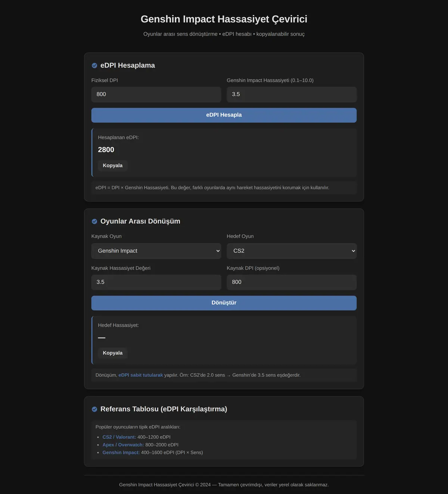Click the eDPI Hesapla button
The image size is (448, 494).
click(x=224, y=115)
